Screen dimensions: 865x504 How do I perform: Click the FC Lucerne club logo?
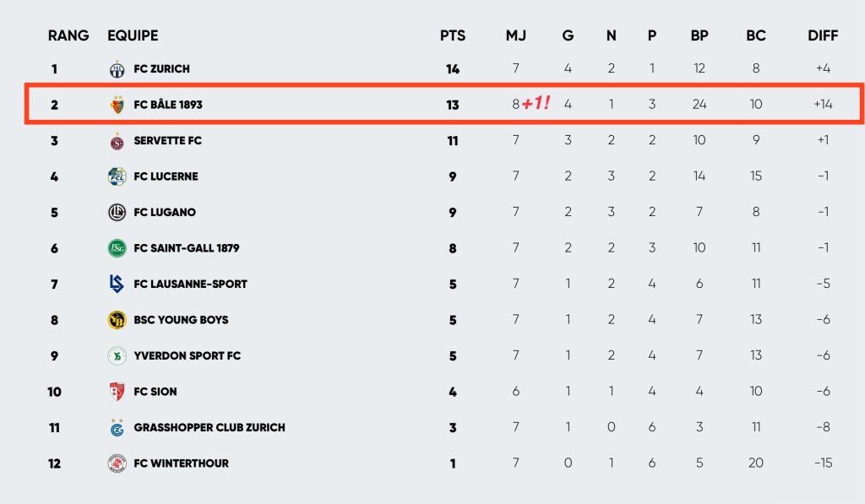click(117, 176)
